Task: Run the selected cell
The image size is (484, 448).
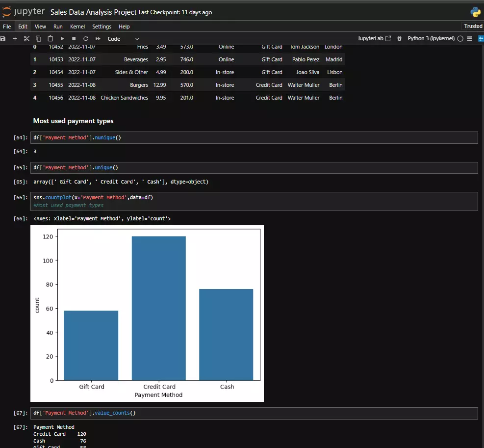Action: point(62,39)
